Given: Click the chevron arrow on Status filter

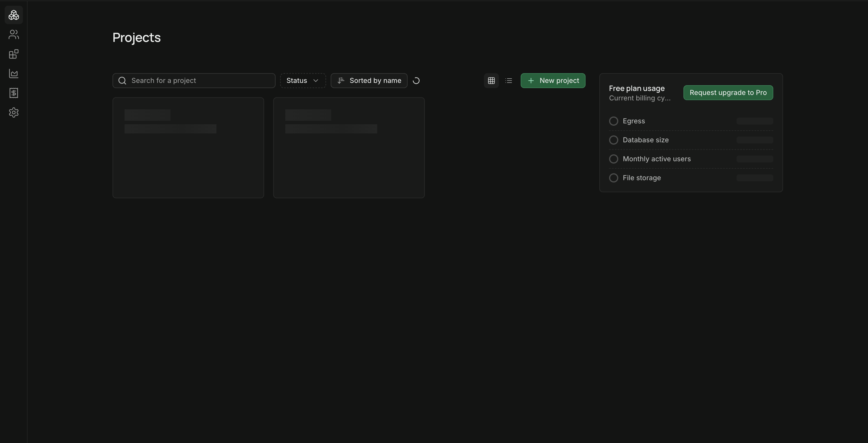Looking at the screenshot, I should click(x=316, y=81).
